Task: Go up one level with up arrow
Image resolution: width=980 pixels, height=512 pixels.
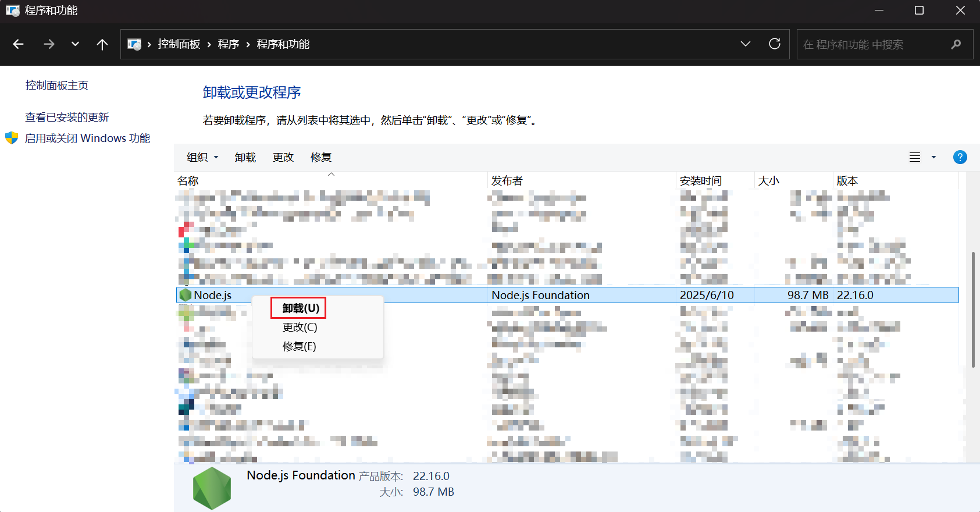Action: click(102, 44)
